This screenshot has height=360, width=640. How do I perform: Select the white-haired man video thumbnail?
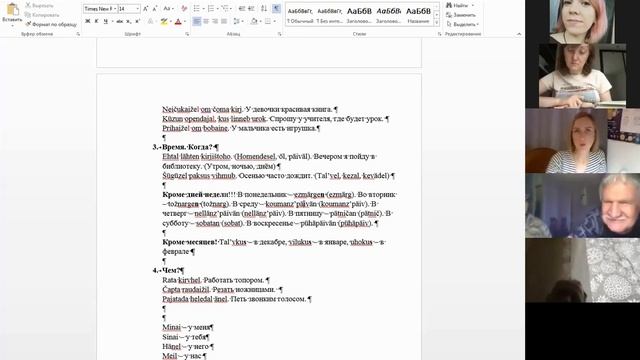click(582, 205)
